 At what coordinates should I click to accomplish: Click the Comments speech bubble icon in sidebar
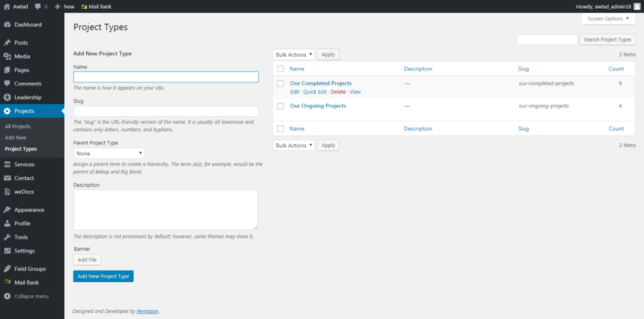(8, 84)
